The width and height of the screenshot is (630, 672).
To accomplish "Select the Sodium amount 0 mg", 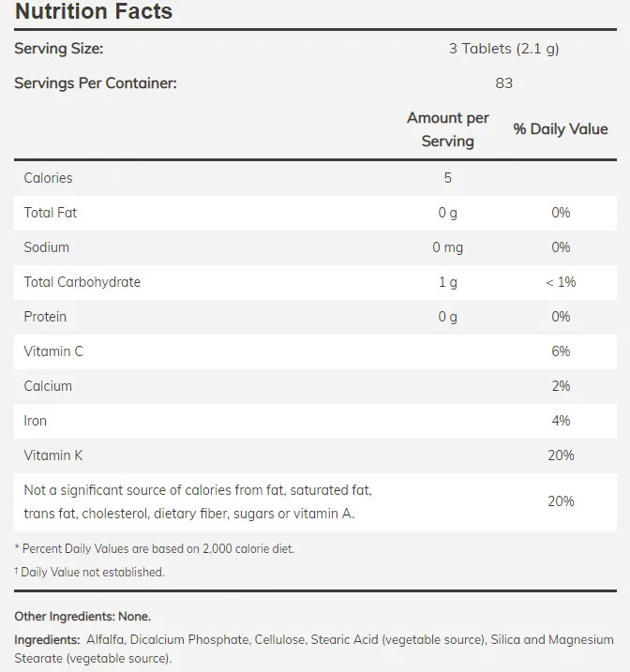I will point(448,247).
